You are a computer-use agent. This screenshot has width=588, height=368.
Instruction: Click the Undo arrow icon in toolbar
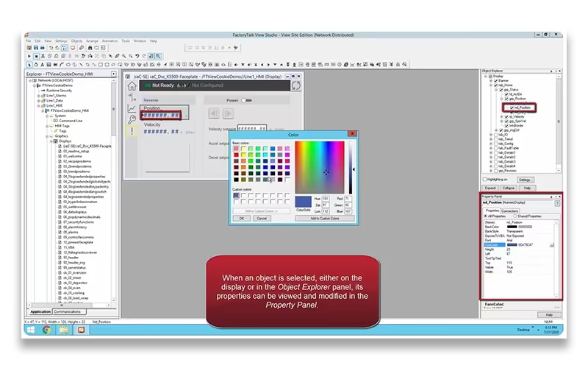click(137, 56)
